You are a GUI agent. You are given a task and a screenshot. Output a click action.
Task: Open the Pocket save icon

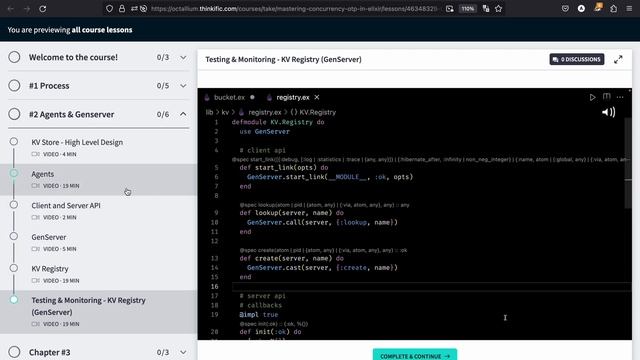click(x=565, y=9)
